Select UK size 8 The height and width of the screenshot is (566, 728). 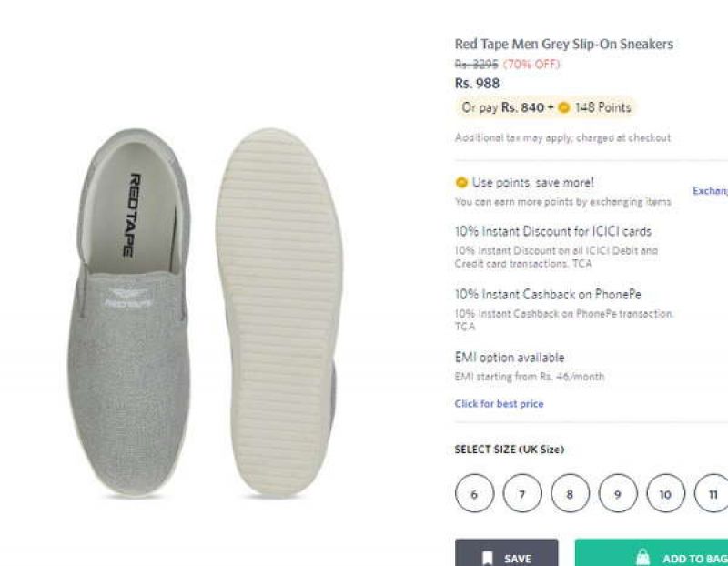[571, 494]
